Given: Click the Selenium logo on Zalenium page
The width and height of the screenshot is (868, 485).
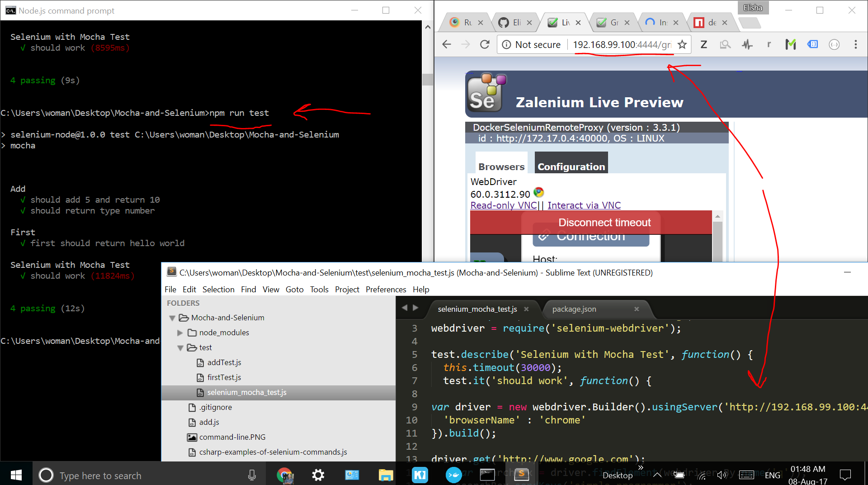Looking at the screenshot, I should point(486,92).
